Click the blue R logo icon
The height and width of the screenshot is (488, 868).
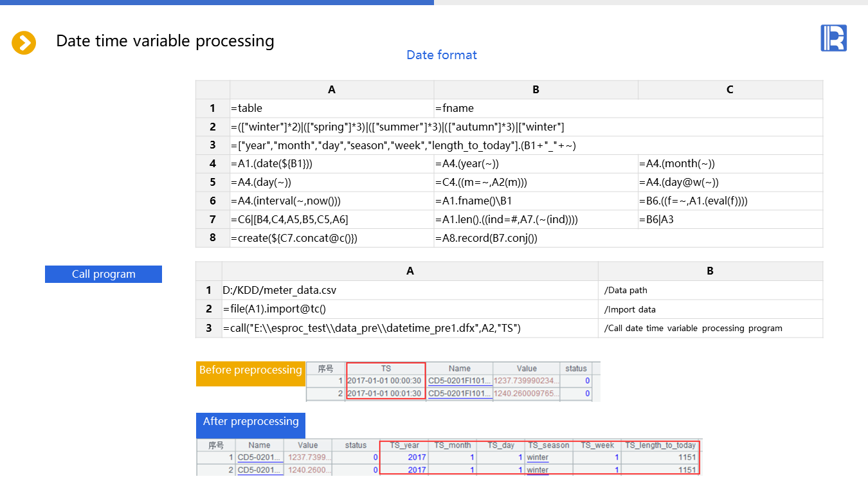coord(833,38)
